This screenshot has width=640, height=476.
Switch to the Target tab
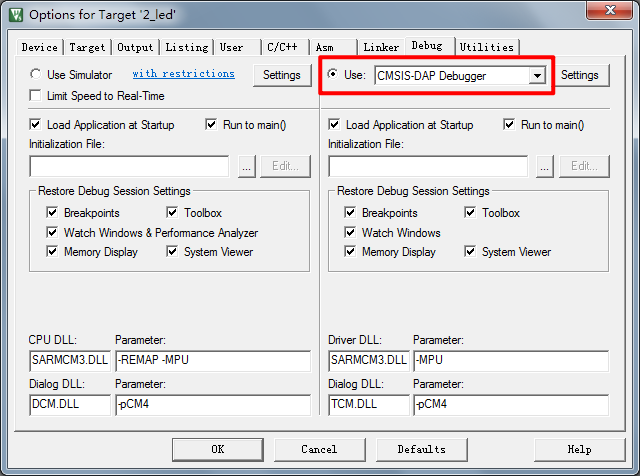click(88, 47)
